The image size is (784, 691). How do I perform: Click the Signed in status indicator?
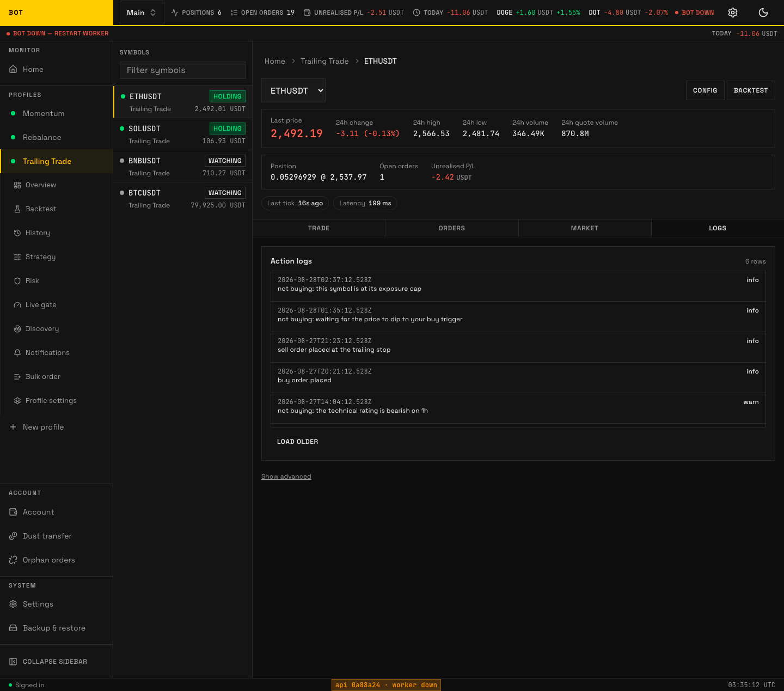coord(27,685)
